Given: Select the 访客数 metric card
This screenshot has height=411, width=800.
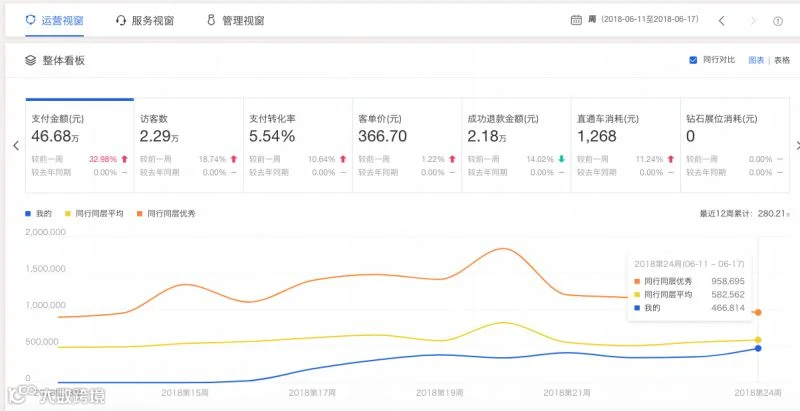Looking at the screenshot, I should coord(189,145).
